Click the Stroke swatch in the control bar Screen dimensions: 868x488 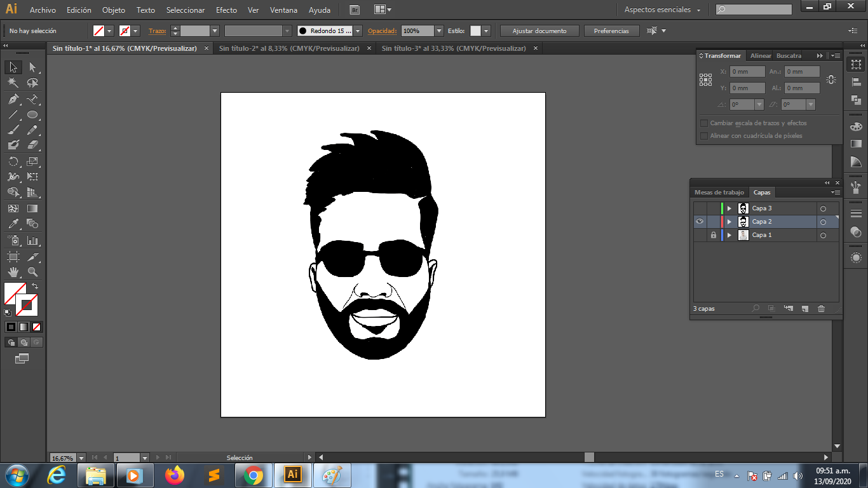pos(125,30)
